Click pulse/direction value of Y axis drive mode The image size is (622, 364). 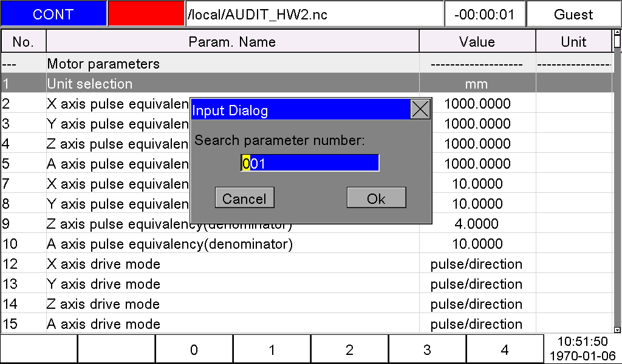click(476, 283)
